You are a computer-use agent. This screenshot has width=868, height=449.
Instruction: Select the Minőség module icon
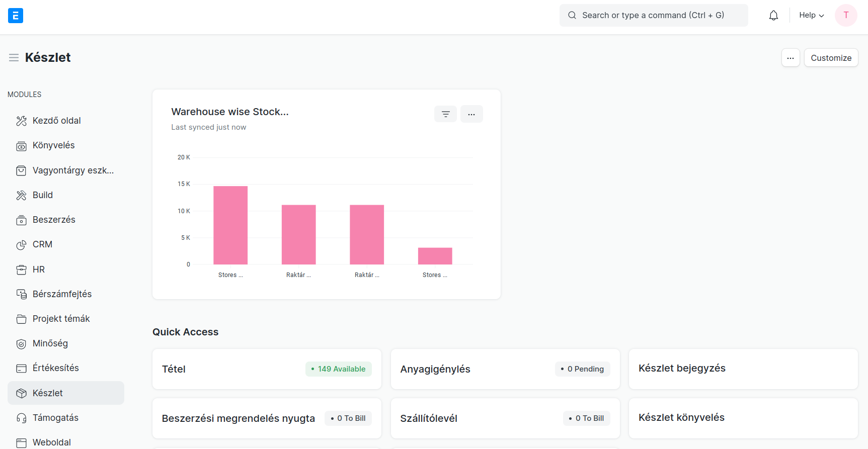pos(21,344)
